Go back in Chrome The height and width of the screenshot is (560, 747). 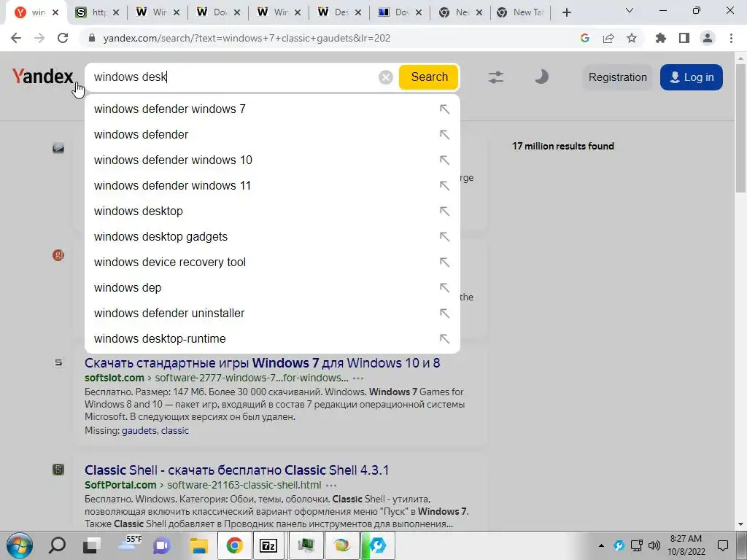16,38
